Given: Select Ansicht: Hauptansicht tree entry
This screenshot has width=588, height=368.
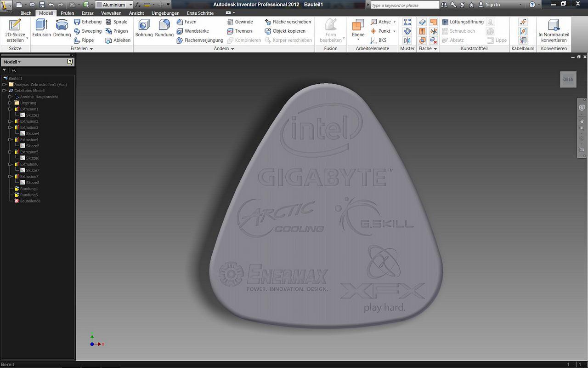Looking at the screenshot, I should [x=36, y=97].
